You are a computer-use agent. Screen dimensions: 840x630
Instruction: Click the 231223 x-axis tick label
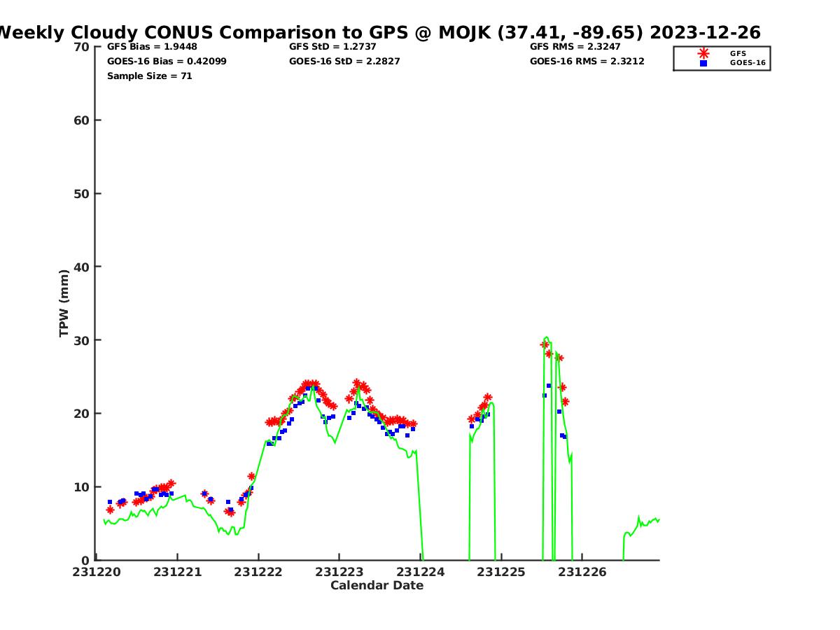(339, 572)
